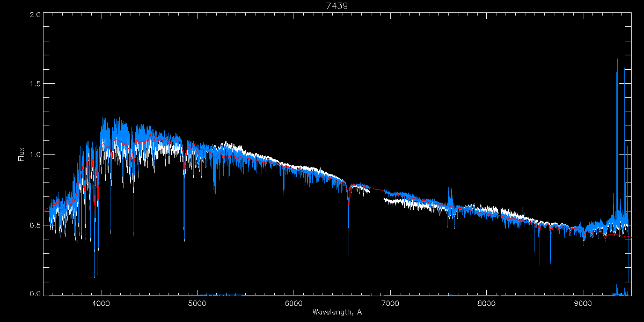Click the Wavelength, A x-axis label
Screen dimensions: 644x322
coord(336,312)
